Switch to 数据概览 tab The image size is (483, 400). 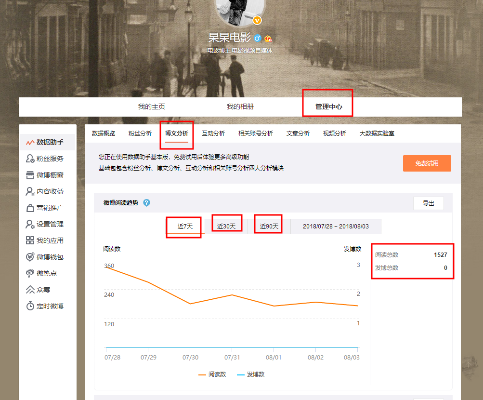click(103, 133)
